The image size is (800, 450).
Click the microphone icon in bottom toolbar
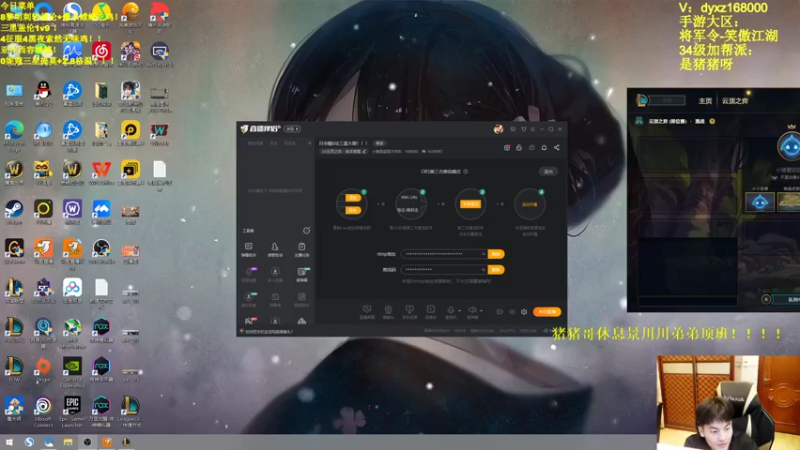pyautogui.click(x=451, y=310)
